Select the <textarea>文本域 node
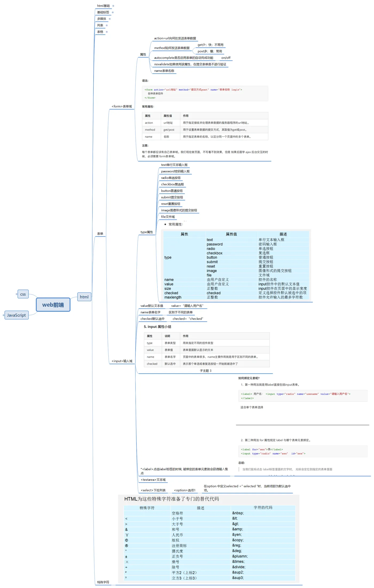 tap(153, 480)
